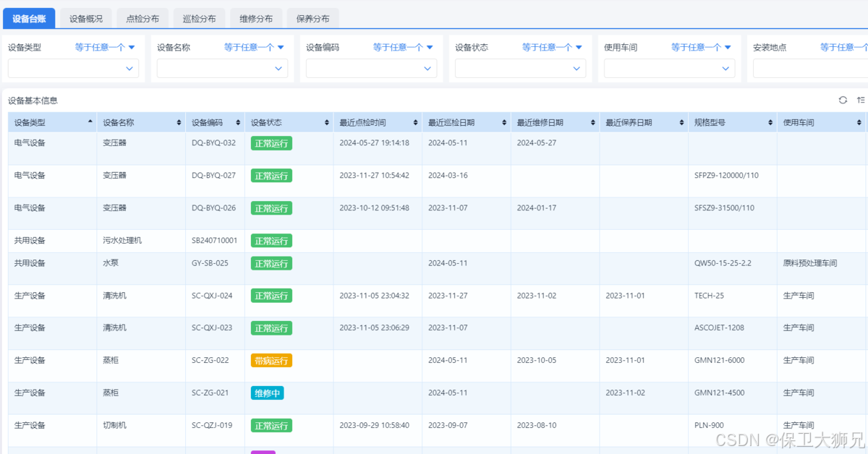868x454 pixels.
Task: Click 正常运行 status for DQ-BYQ-032
Action: [271, 143]
